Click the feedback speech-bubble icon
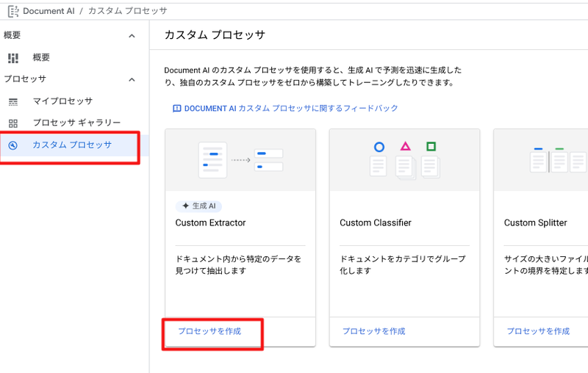588x373 pixels. coord(176,109)
